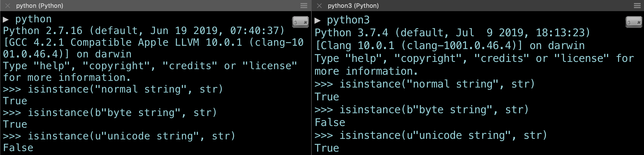The image size is (644, 155).
Task: Click the GCC 4.2.1 Compatible Apple LLVM line
Action: (153, 42)
